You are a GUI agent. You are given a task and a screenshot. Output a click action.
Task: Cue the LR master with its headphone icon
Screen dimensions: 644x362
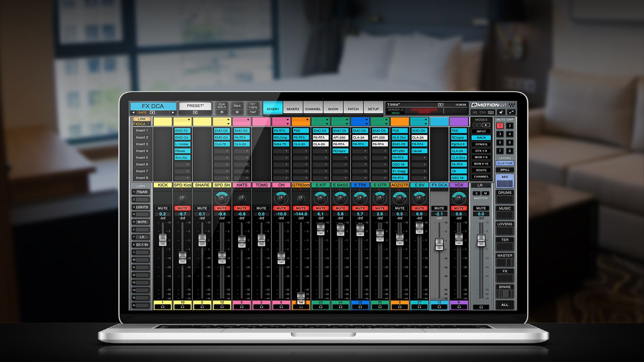click(481, 307)
